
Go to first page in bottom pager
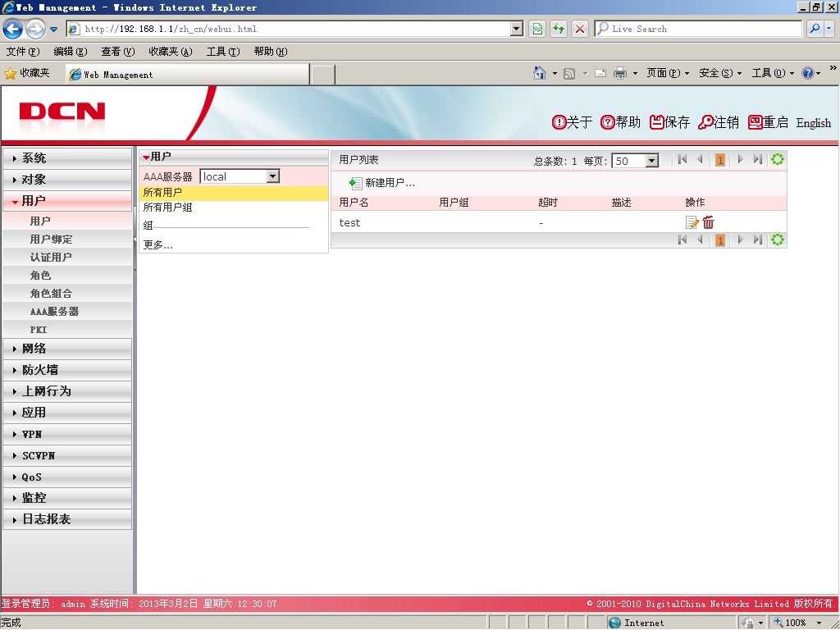coord(682,240)
